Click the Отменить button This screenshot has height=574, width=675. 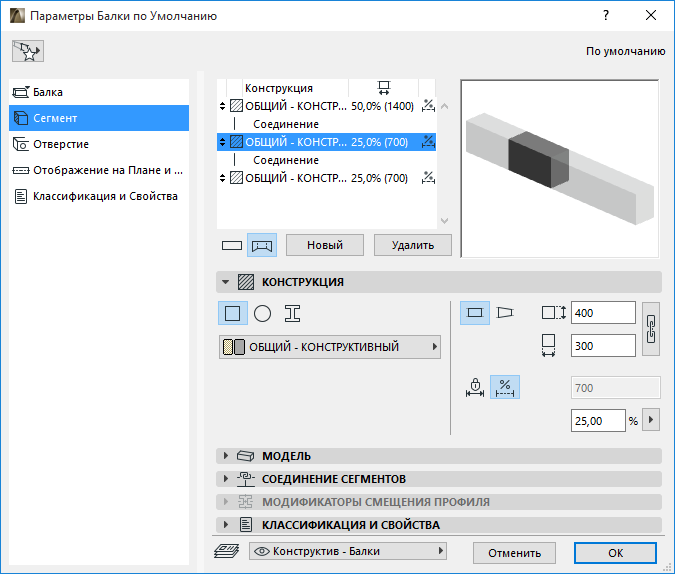click(x=514, y=553)
